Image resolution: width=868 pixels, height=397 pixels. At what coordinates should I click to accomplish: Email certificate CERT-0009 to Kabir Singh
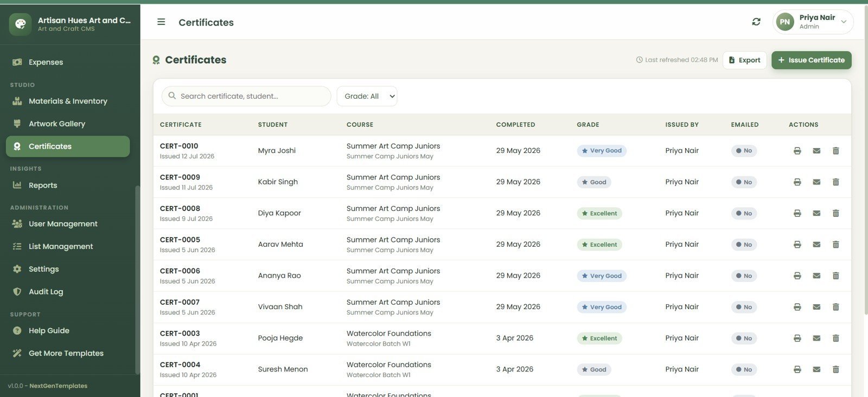coord(816,182)
